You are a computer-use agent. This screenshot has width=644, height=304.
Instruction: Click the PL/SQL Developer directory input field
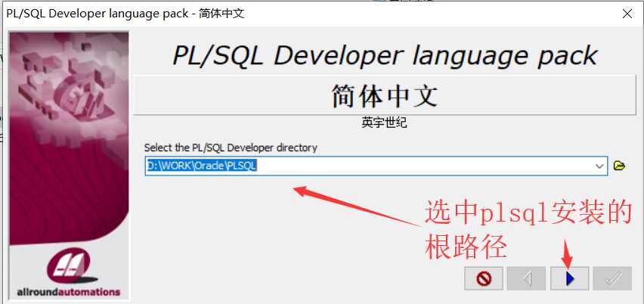click(x=376, y=166)
